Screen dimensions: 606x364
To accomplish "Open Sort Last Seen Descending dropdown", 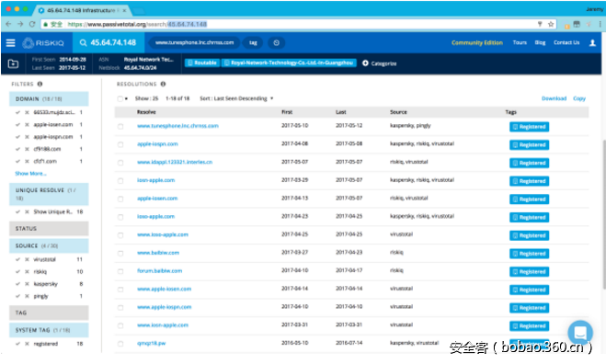I will 236,98.
